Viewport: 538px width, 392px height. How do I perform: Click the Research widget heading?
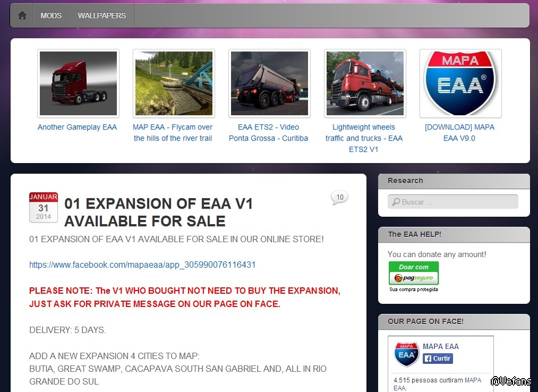(405, 181)
